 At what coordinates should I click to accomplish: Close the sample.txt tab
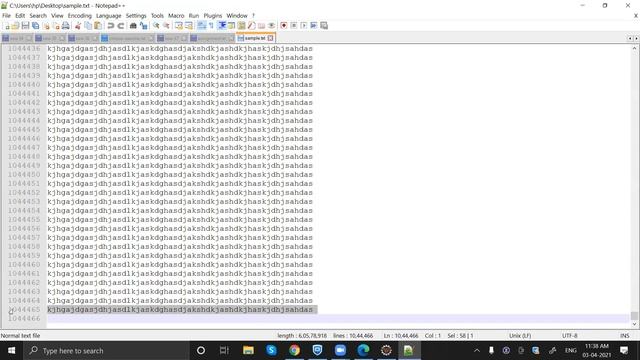(x=270, y=38)
